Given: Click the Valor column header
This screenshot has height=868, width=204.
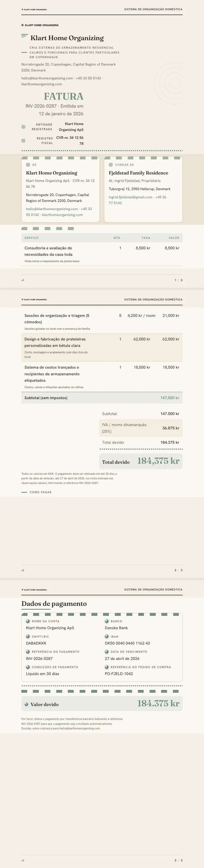Looking at the screenshot, I should (174, 238).
